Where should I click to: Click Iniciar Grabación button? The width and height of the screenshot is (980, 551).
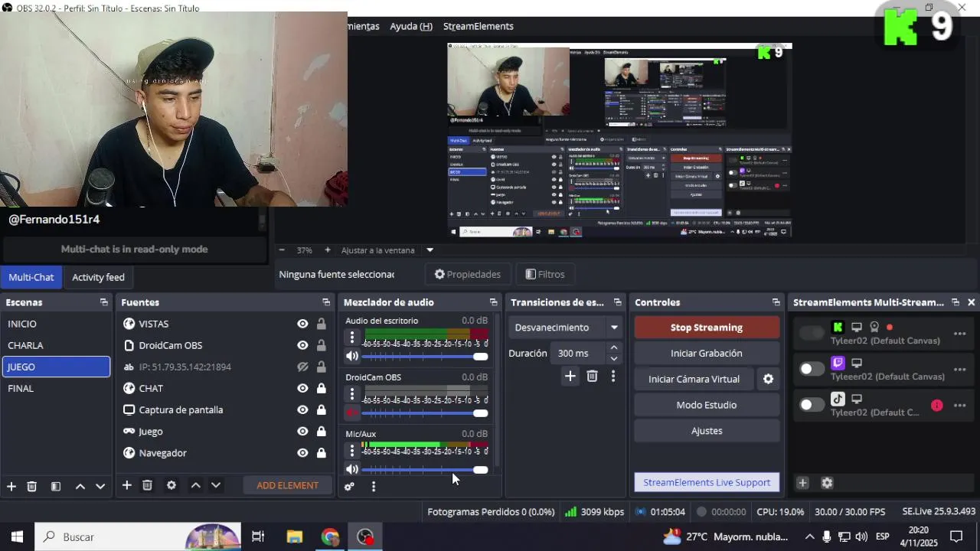(707, 354)
